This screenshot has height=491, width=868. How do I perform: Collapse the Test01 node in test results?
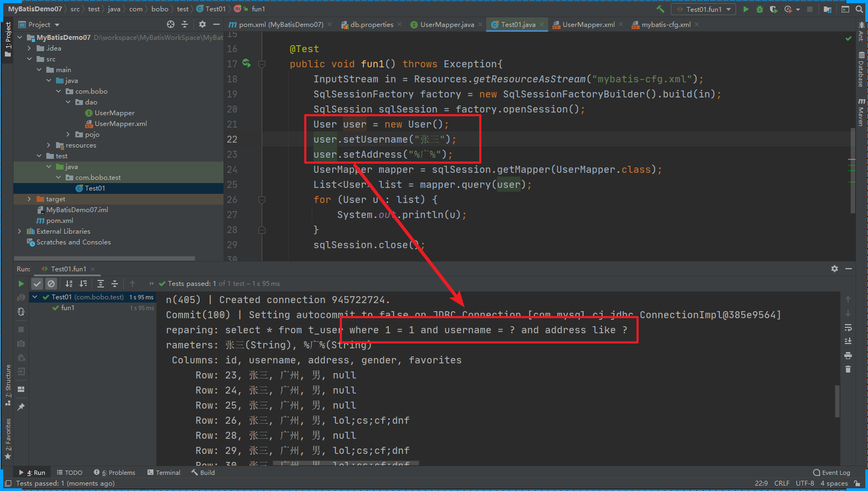pyautogui.click(x=35, y=297)
